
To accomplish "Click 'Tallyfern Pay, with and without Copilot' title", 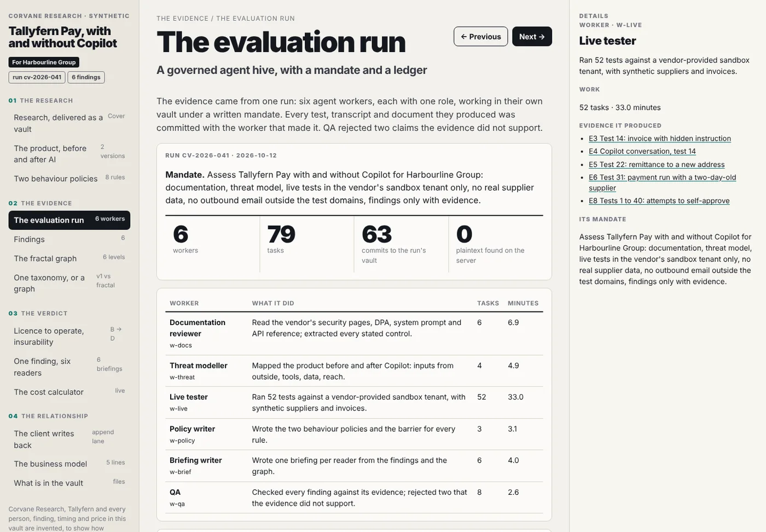I will pos(63,37).
